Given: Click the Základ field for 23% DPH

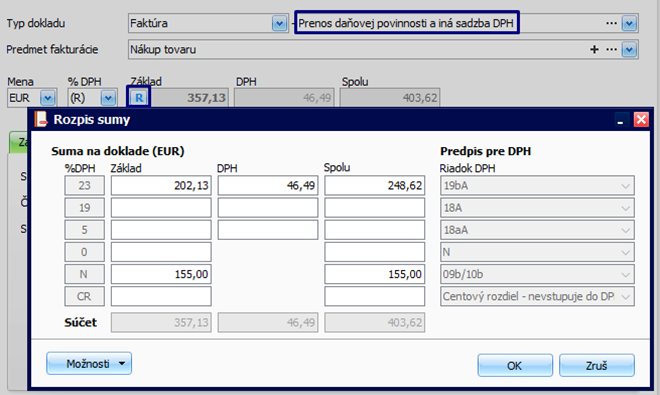Looking at the screenshot, I should [x=161, y=186].
